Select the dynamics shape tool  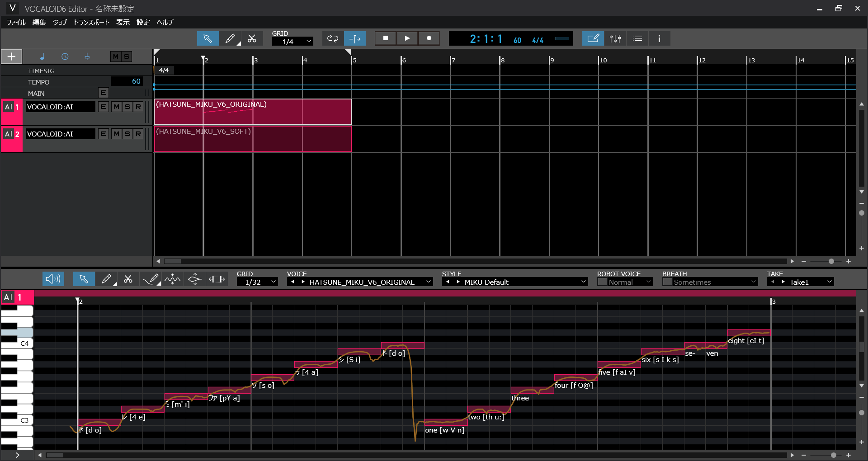195,279
